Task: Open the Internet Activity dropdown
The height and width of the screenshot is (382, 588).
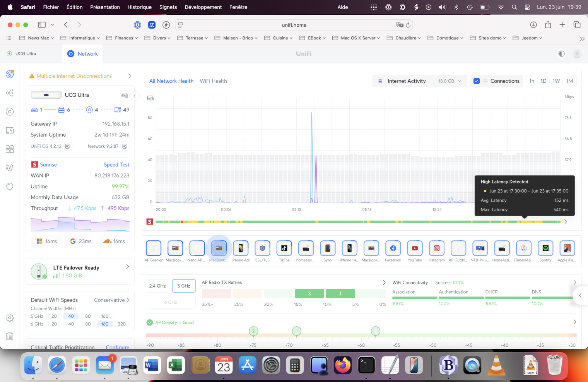Action: [420, 81]
